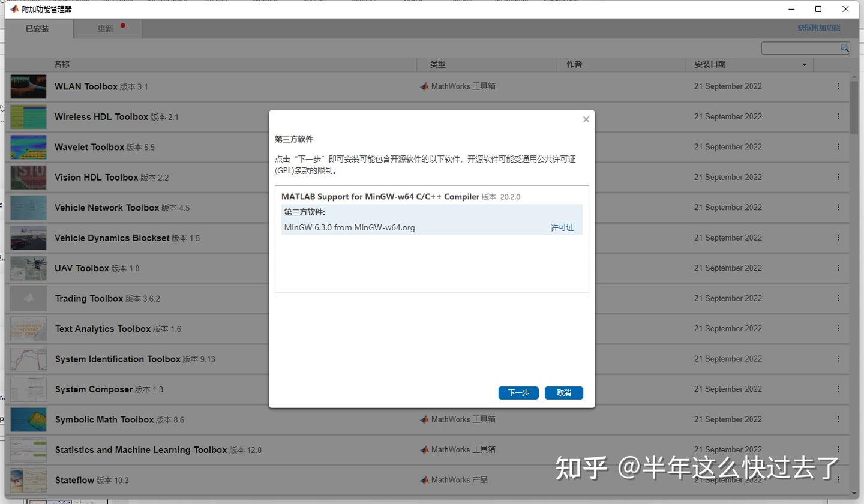Open the three-dot menu for Stateflow
This screenshot has width=864, height=504.
point(838,480)
